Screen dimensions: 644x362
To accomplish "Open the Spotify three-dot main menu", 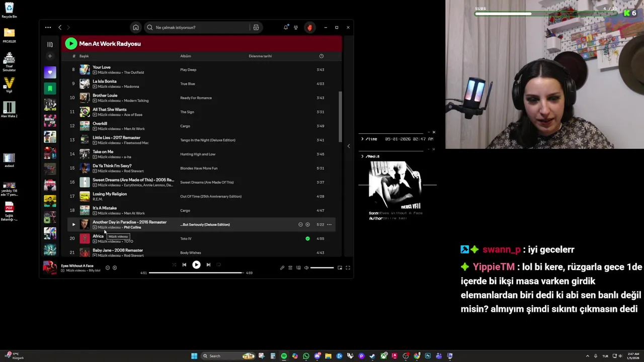I will pos(48,27).
